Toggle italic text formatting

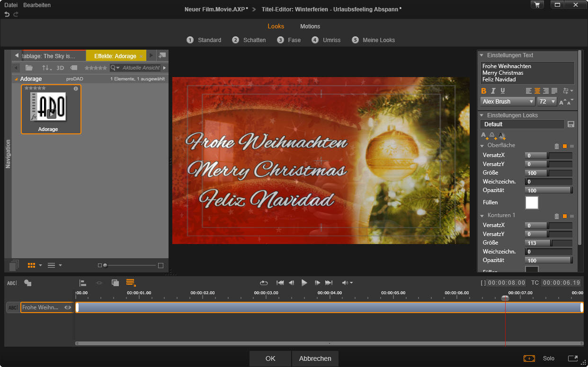pos(493,91)
